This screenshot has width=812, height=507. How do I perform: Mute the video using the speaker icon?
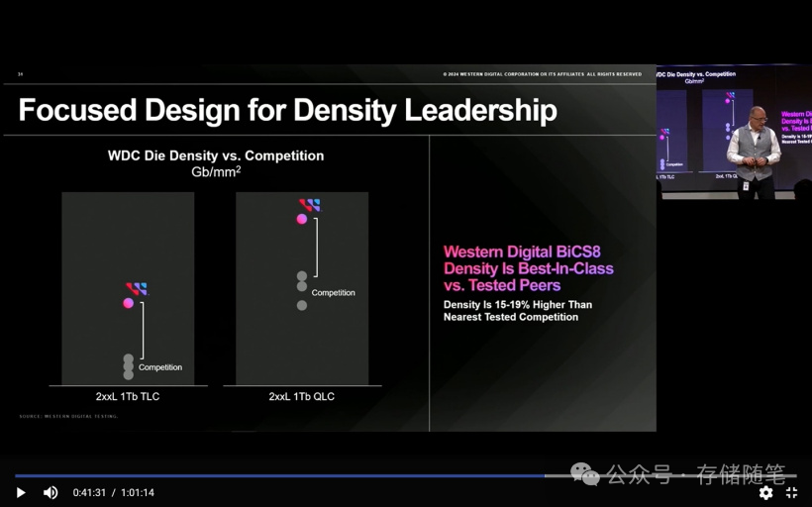click(51, 492)
